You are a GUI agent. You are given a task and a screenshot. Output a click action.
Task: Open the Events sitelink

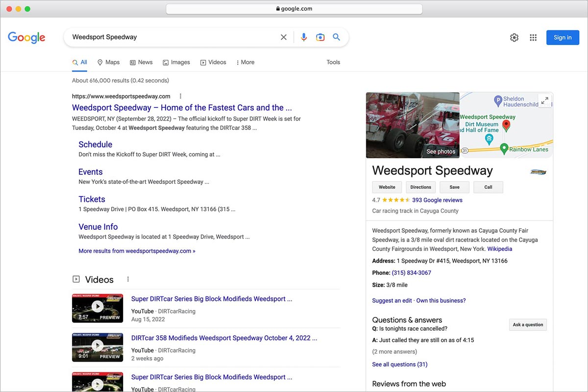click(x=91, y=172)
